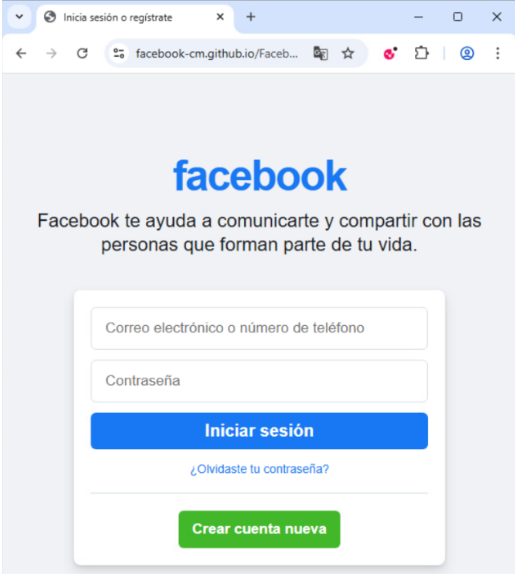Click the 'Crear cuenta nueva' button
Image resolution: width=515 pixels, height=575 pixels.
[x=259, y=529]
